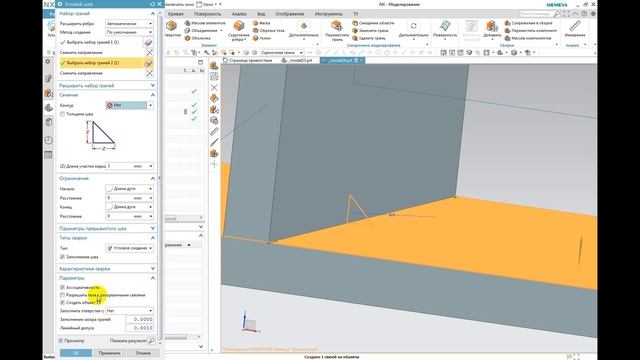Click the blue OK button
This screenshot has height=360, width=640.
pyautogui.click(x=76, y=353)
